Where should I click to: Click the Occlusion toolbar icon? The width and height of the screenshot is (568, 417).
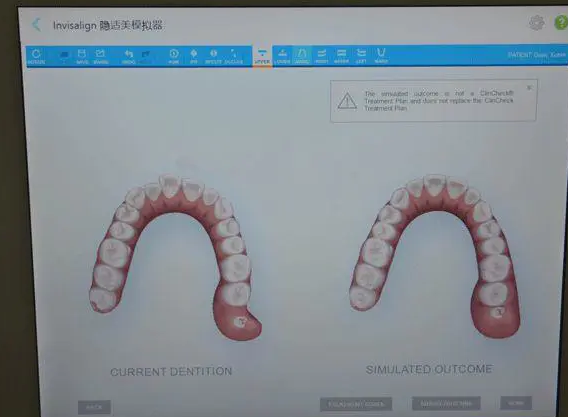click(234, 56)
